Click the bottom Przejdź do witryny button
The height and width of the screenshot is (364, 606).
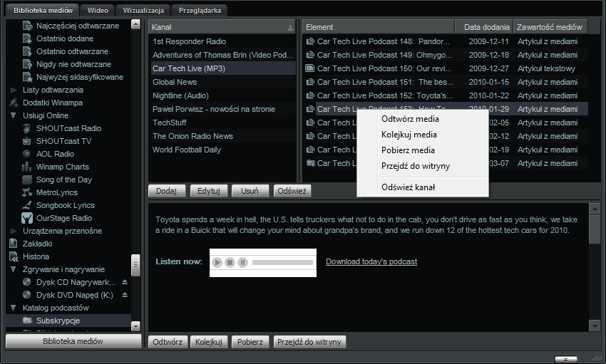[309, 342]
